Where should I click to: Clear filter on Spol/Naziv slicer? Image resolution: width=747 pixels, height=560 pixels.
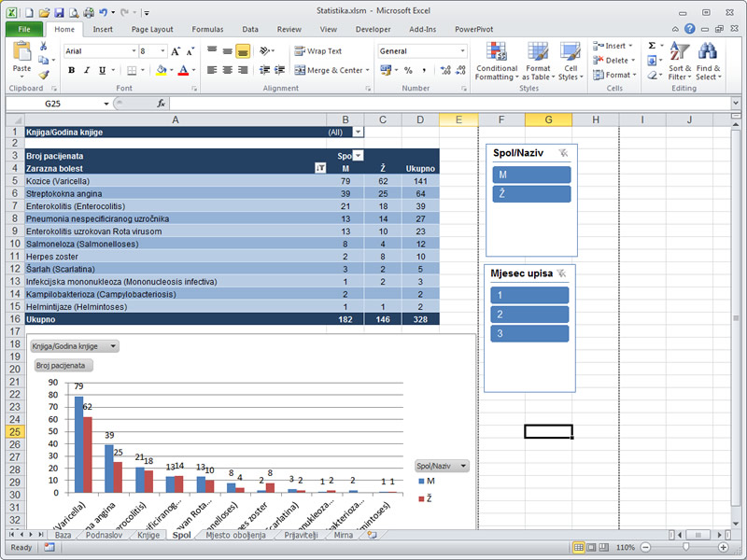(x=563, y=153)
